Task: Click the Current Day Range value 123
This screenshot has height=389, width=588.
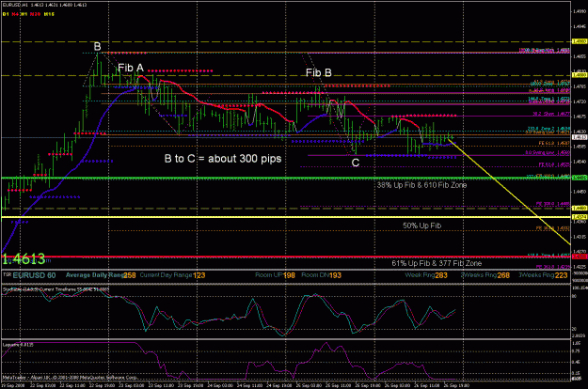Action: coord(199,275)
